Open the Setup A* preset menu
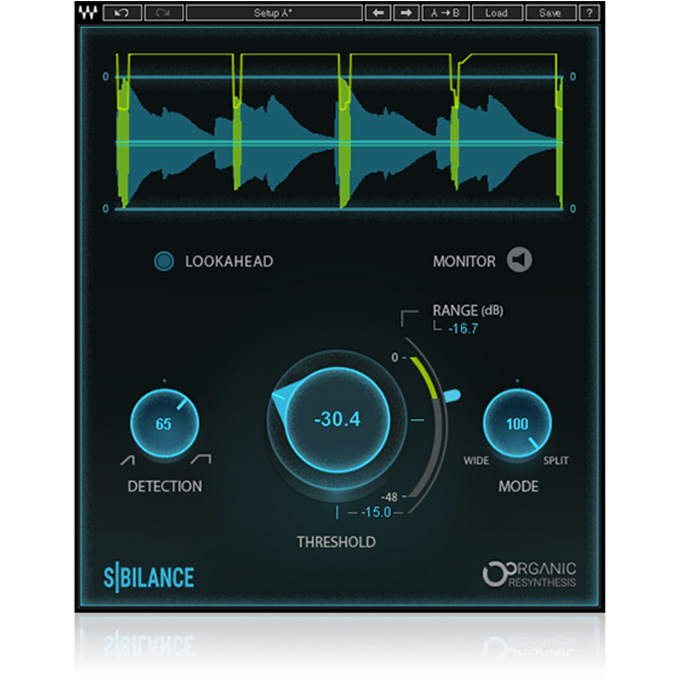The width and height of the screenshot is (681, 683). tap(274, 13)
